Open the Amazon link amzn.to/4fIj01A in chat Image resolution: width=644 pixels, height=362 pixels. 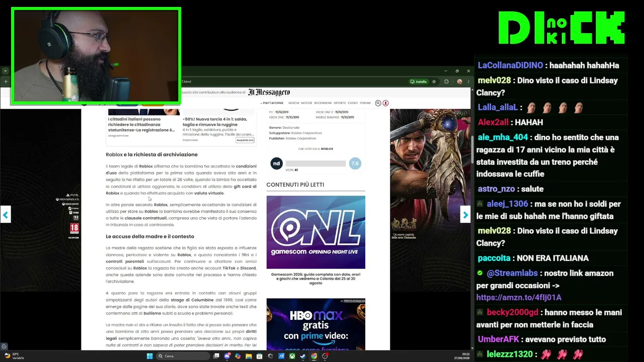[x=519, y=298]
